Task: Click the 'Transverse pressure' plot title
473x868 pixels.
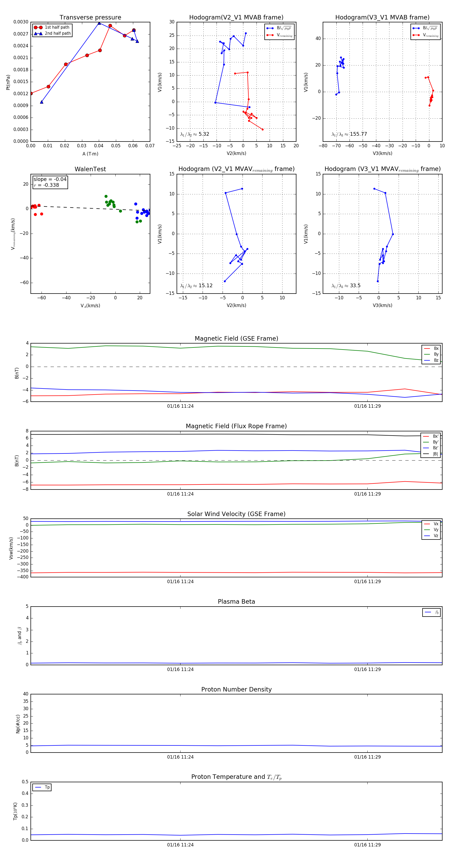Action: coord(90,18)
